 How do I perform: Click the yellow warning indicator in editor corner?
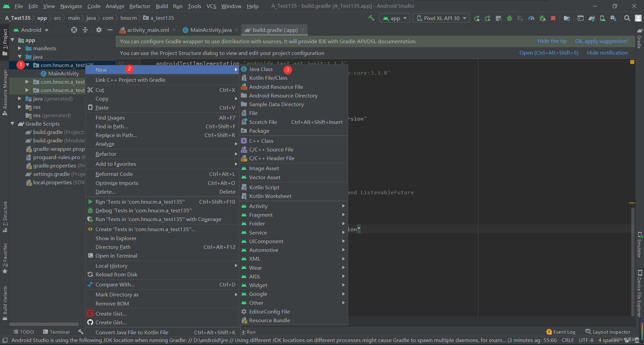[632, 62]
